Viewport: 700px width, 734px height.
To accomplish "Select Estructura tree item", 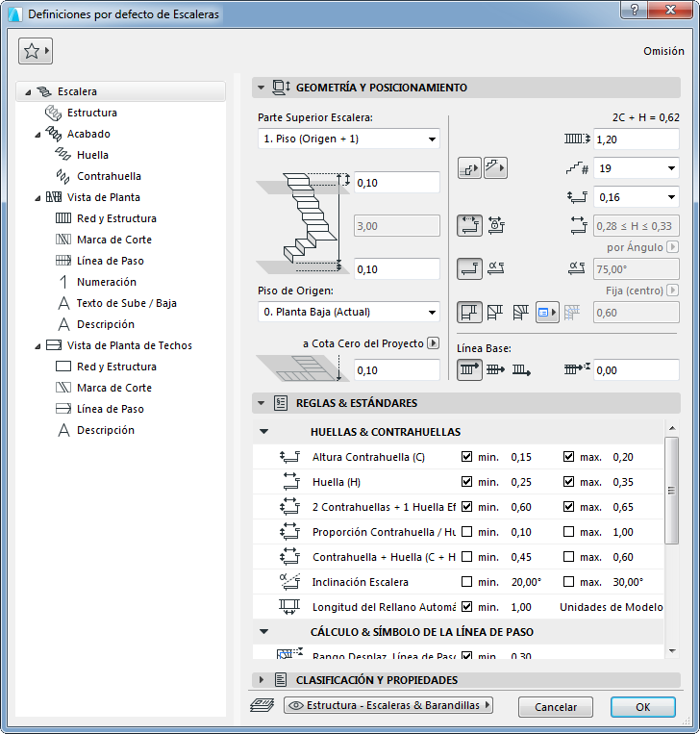I will [92, 113].
